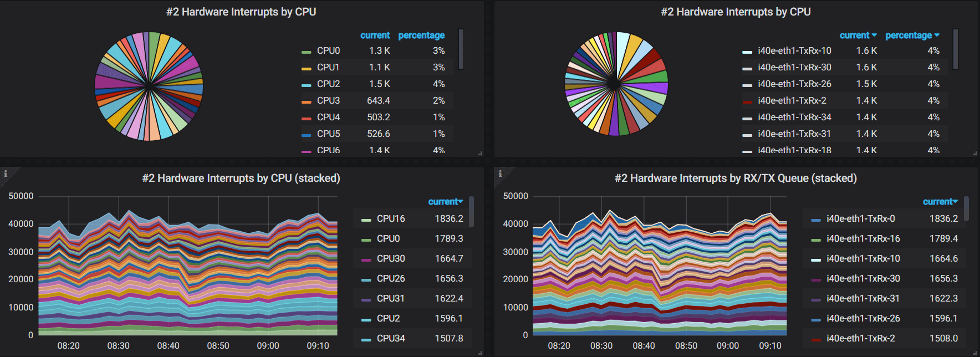
Task: Click the info icon on CPU stacked panel
Action: point(6,174)
